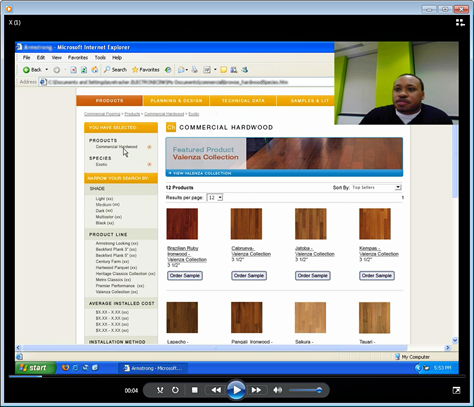Click the yellow Discuss note icon
474x407 pixels.
click(x=224, y=70)
